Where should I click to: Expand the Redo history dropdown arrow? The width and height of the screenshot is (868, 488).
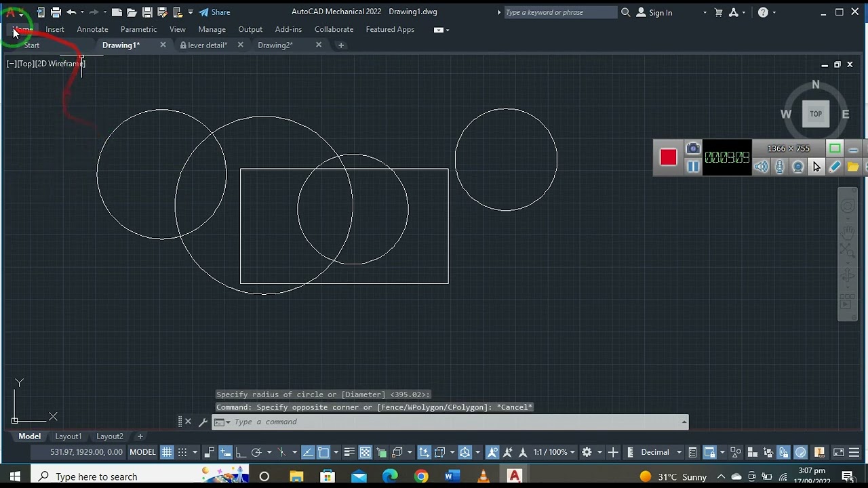pyautogui.click(x=105, y=12)
